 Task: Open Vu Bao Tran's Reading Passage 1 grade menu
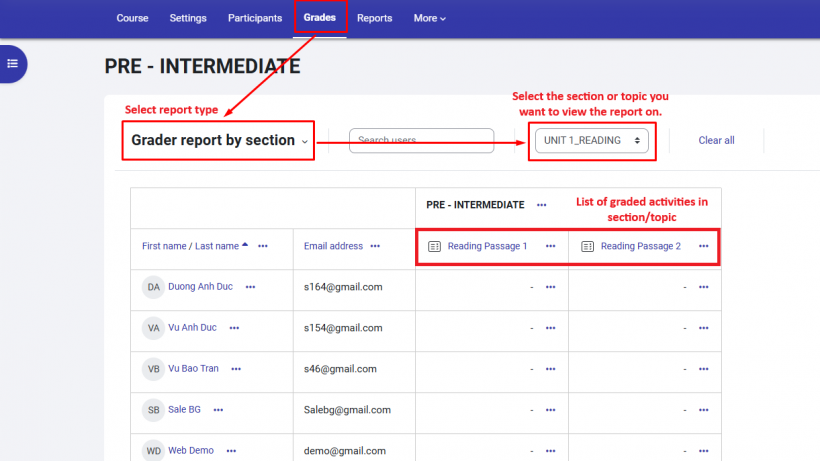[x=551, y=369]
